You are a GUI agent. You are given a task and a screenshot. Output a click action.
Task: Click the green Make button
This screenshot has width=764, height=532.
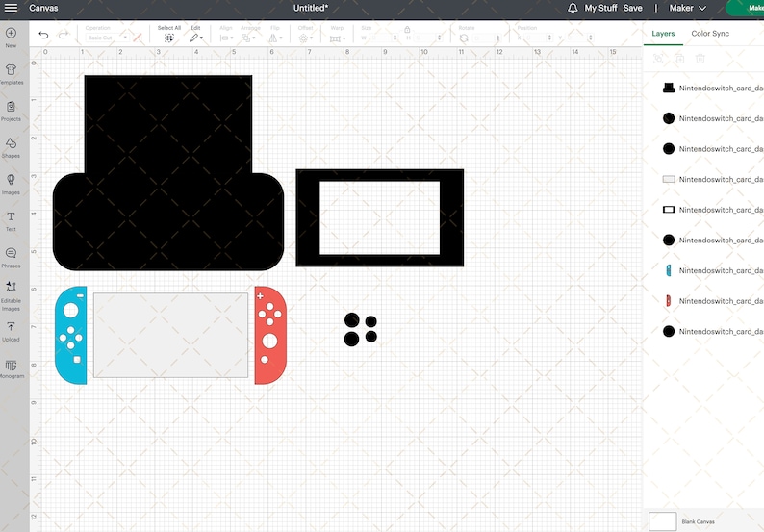[746, 8]
